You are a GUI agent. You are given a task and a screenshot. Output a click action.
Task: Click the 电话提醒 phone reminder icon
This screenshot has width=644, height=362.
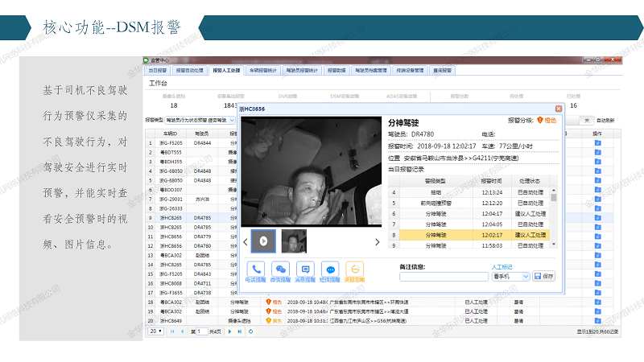257,270
